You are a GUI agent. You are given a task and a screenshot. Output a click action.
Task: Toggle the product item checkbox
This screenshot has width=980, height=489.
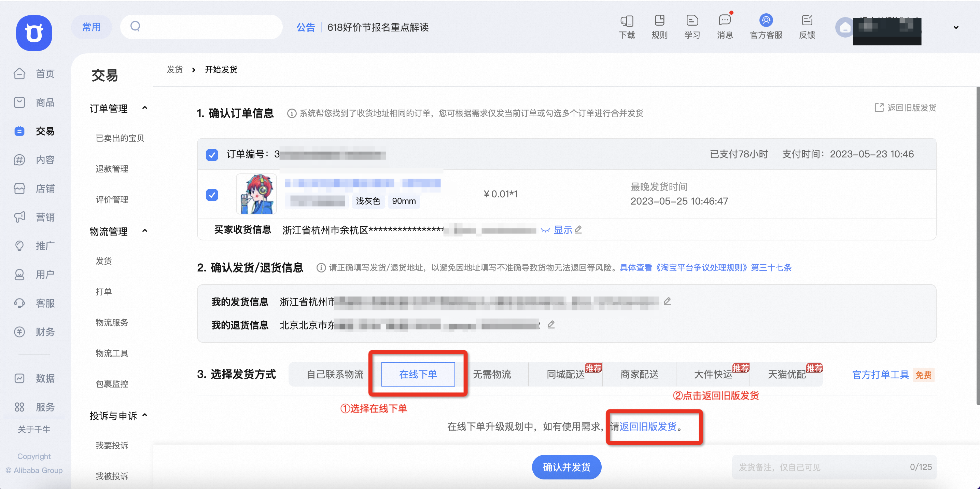click(x=212, y=195)
